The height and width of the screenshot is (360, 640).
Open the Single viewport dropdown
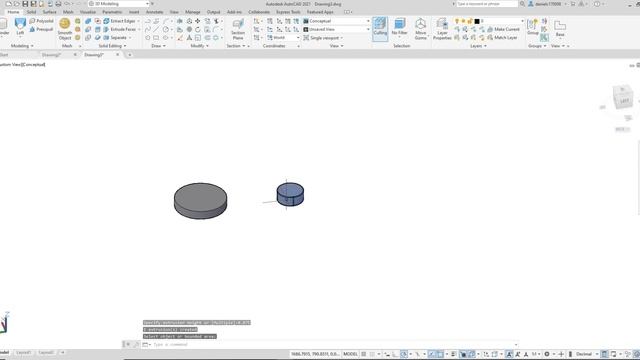tap(323, 38)
